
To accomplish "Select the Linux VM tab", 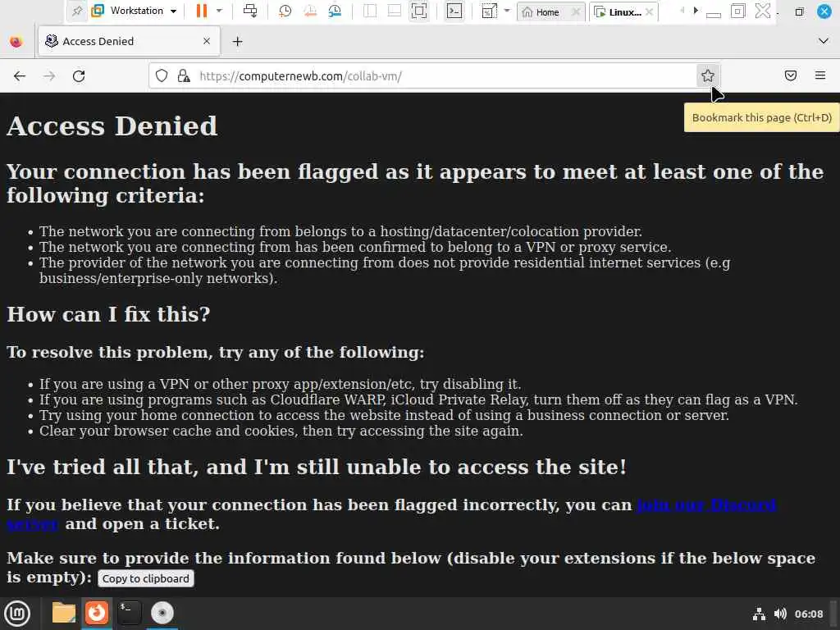I will pos(619,11).
